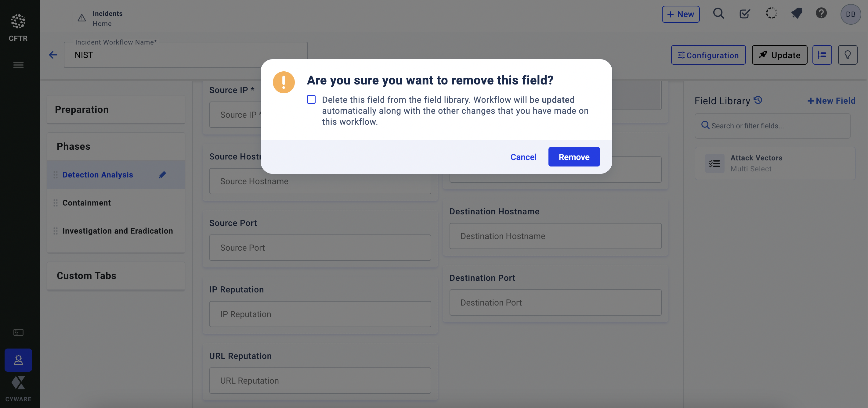Viewport: 868px width, 408px height.
Task: Click Cancel in the confirmation dialog
Action: (523, 157)
